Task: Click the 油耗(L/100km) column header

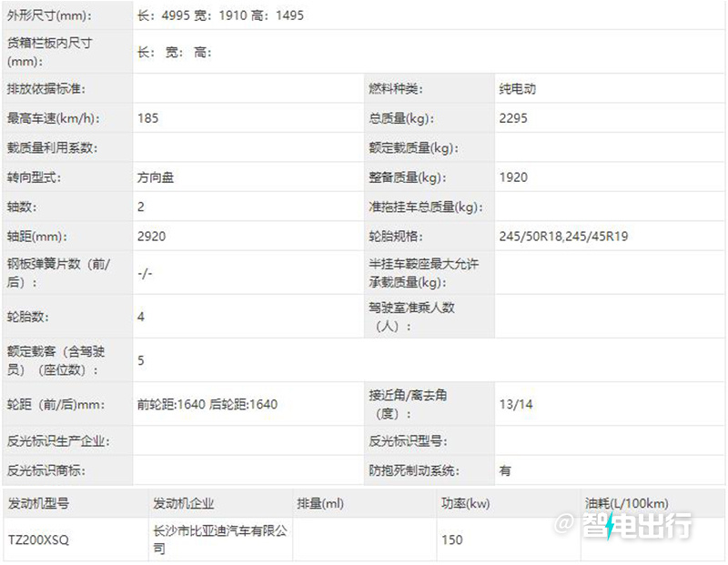Action: pyautogui.click(x=626, y=503)
